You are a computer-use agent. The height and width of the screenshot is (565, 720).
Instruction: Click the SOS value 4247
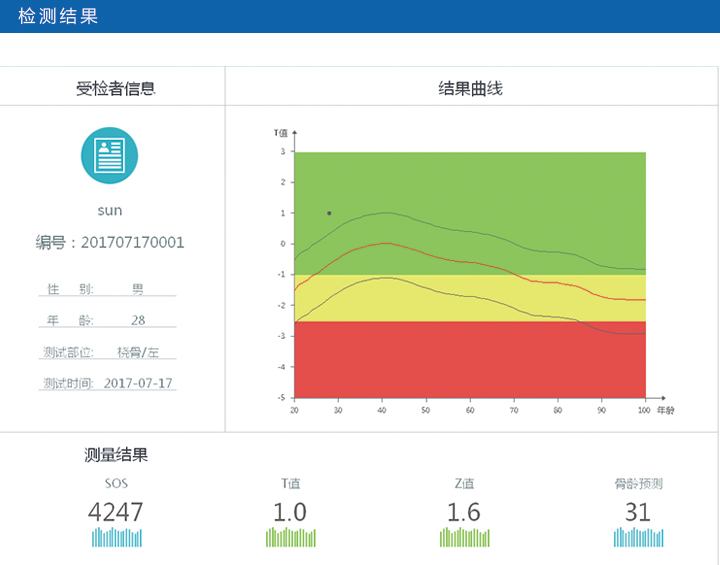[x=116, y=511]
